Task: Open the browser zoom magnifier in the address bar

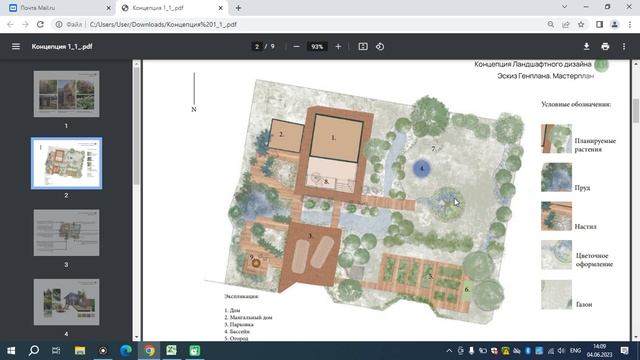Action: click(x=551, y=24)
